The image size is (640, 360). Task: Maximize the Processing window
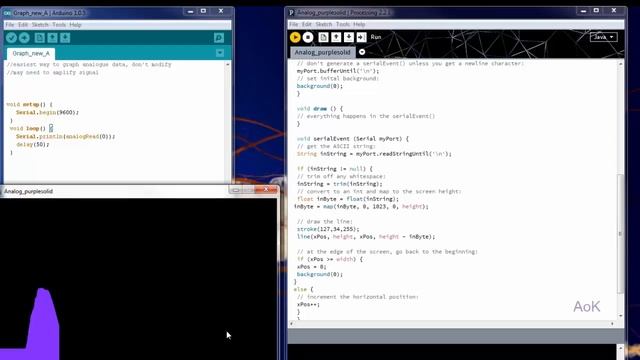pos(596,11)
